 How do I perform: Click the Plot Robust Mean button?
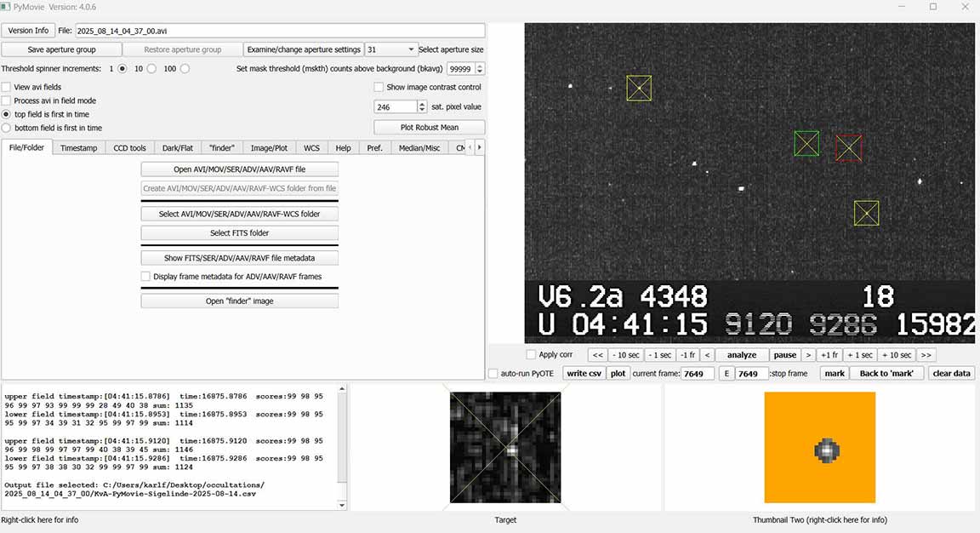point(429,127)
